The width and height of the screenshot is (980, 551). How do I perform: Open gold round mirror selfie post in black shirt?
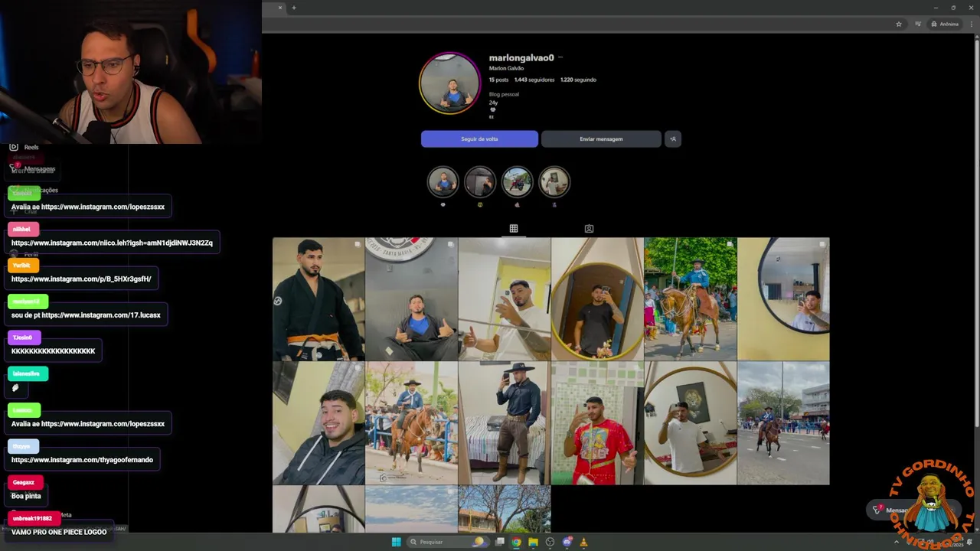(x=597, y=298)
